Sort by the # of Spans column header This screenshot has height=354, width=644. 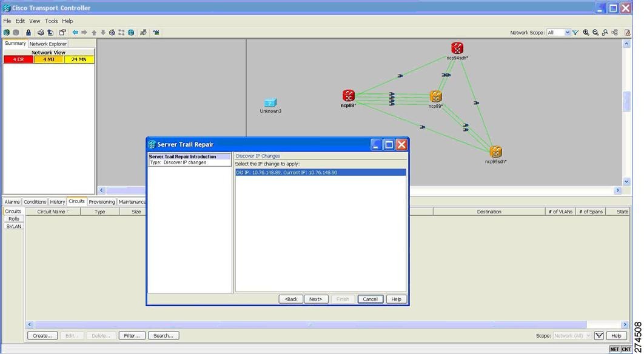tap(591, 212)
